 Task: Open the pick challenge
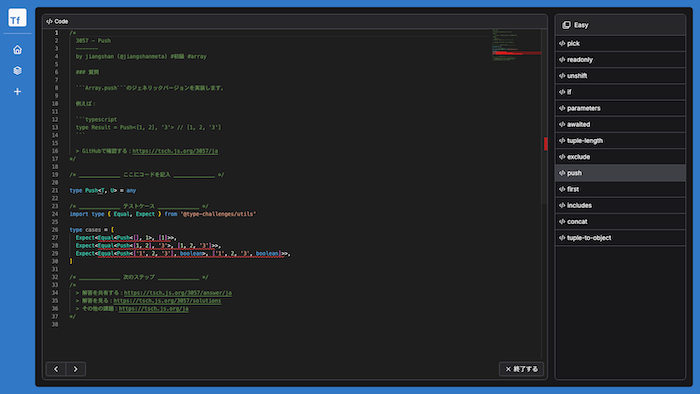pyautogui.click(x=620, y=44)
